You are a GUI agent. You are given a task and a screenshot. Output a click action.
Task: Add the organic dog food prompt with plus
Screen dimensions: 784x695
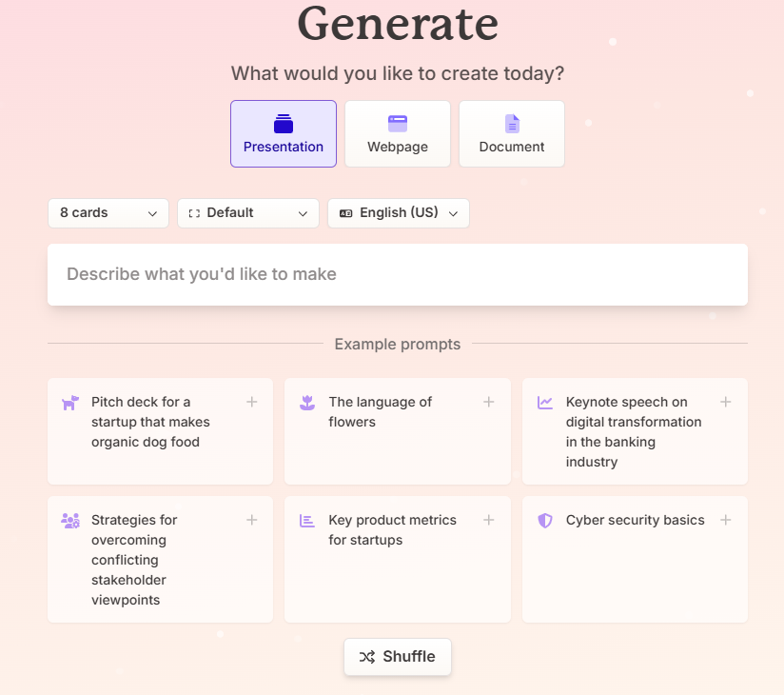(x=252, y=402)
